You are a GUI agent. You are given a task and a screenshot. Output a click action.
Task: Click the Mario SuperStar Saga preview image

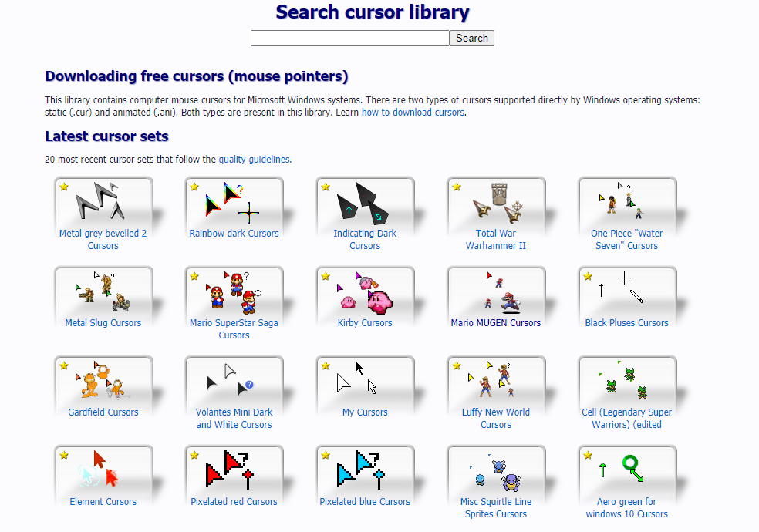[x=234, y=293]
